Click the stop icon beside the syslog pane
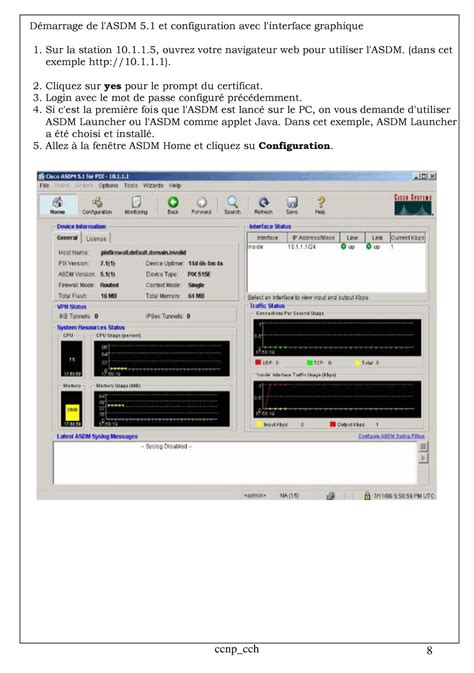The image size is (474, 673). point(423,447)
